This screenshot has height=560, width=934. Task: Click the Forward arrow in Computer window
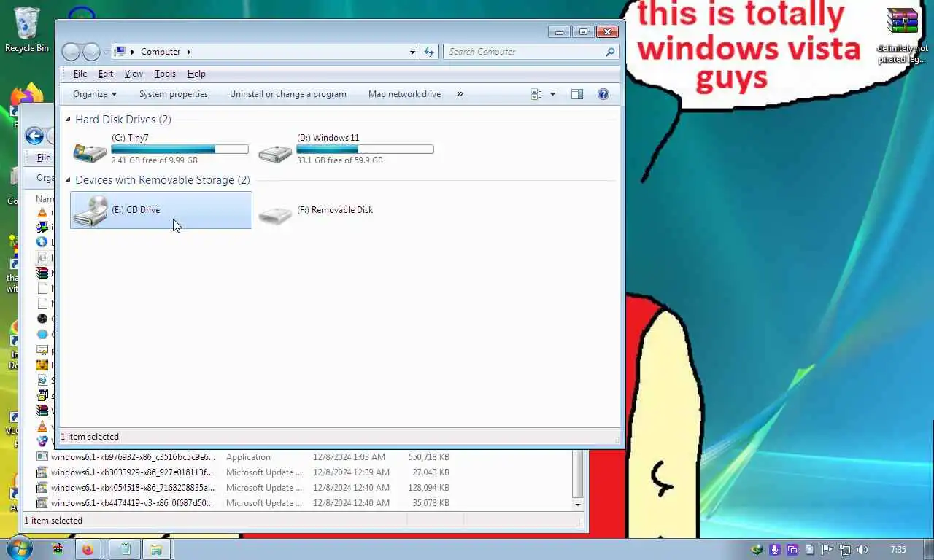91,52
